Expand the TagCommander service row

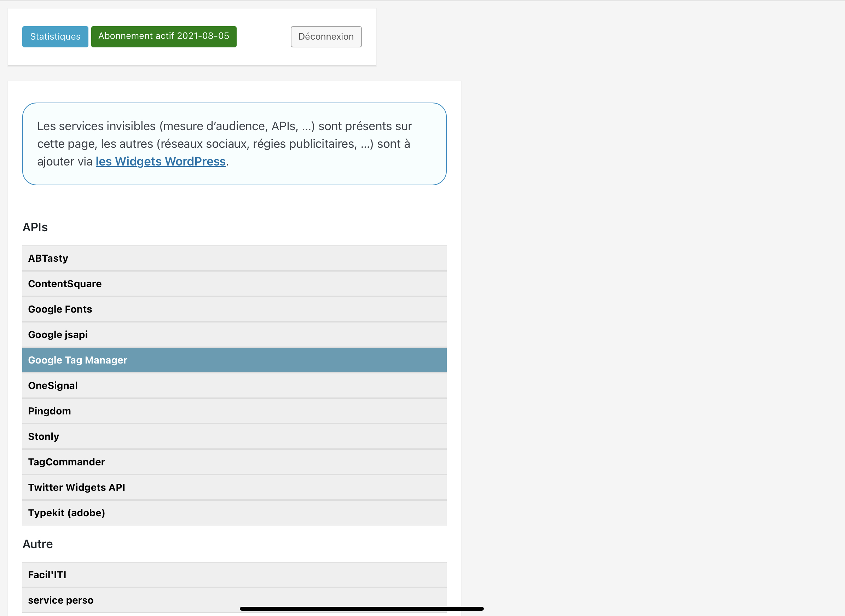point(234,462)
